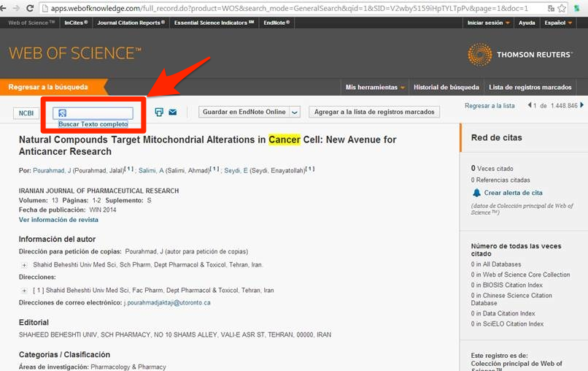Open author link Salimi, A
The image size is (588, 371).
151,170
